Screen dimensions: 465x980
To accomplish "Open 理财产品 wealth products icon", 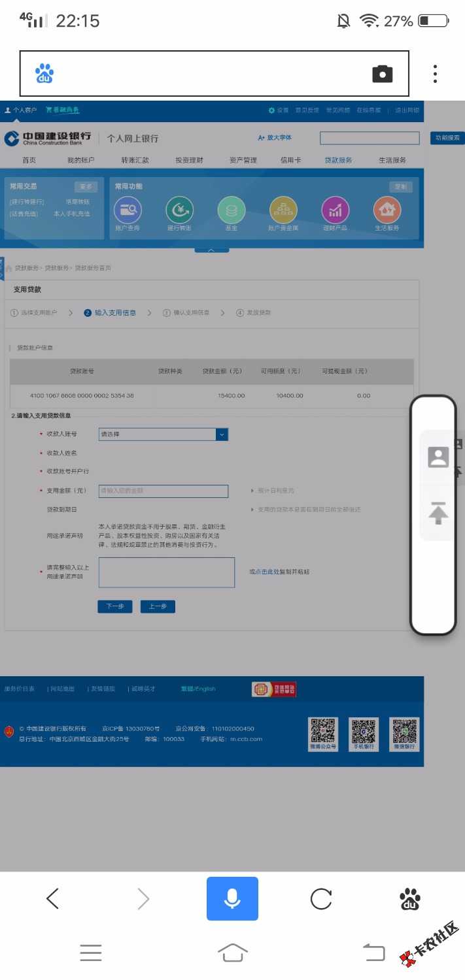I will 335,210.
